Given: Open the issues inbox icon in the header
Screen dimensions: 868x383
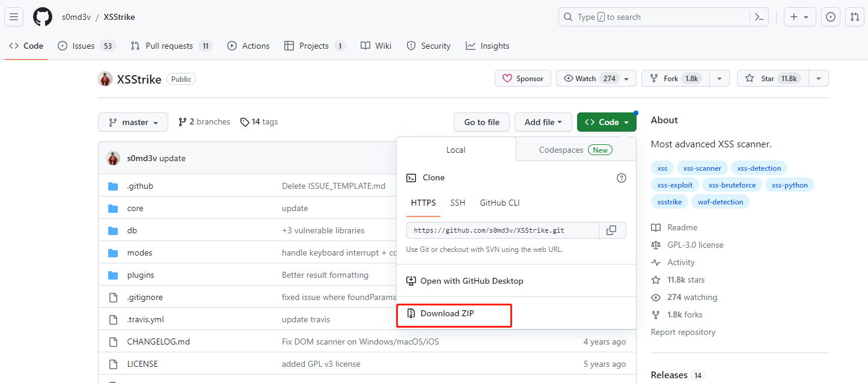Looking at the screenshot, I should coord(831,17).
